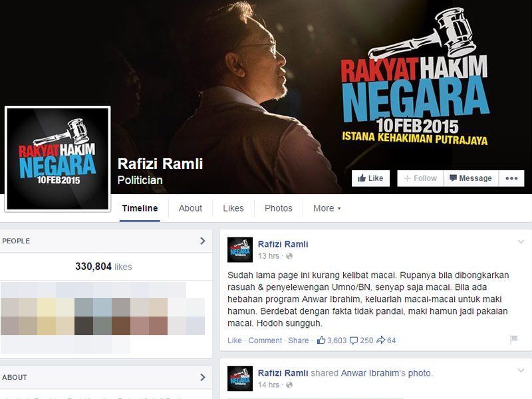Screen dimensions: 532x399
Task: Send a Message to the page
Action: click(x=471, y=178)
